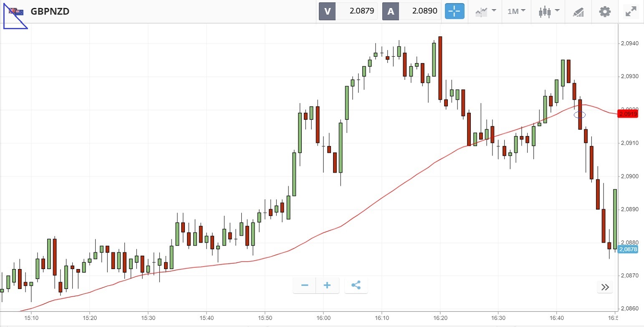Click the small ellipse marker on the chart

[580, 114]
